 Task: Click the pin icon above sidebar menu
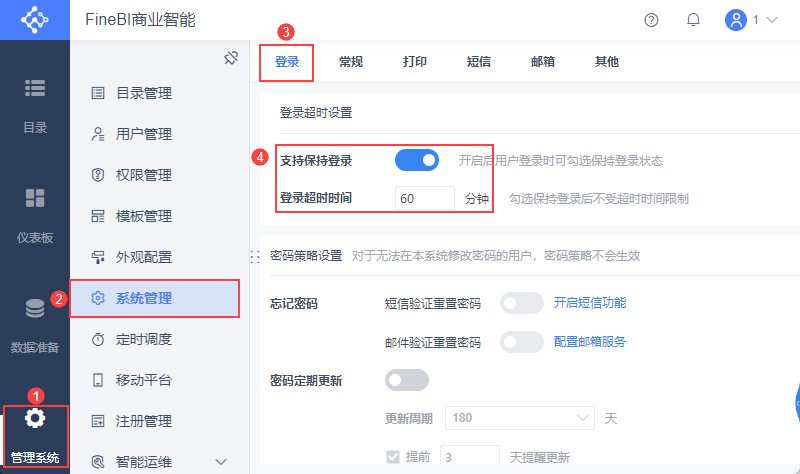230,58
